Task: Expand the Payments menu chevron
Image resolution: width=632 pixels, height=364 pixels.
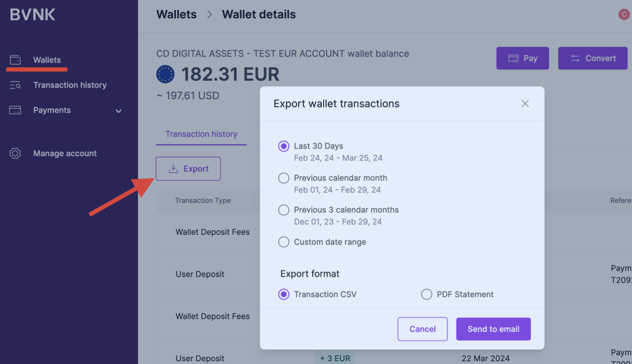Action: click(x=119, y=111)
